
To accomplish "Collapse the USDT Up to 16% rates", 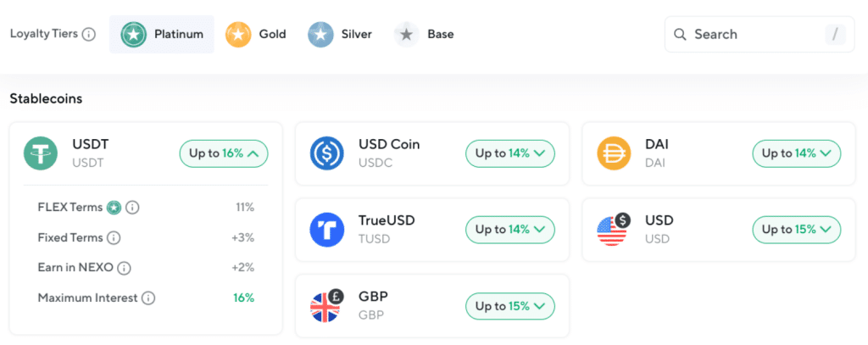I will tap(224, 153).
